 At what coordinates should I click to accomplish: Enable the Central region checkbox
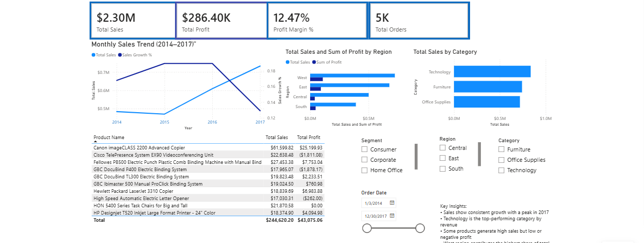point(443,148)
